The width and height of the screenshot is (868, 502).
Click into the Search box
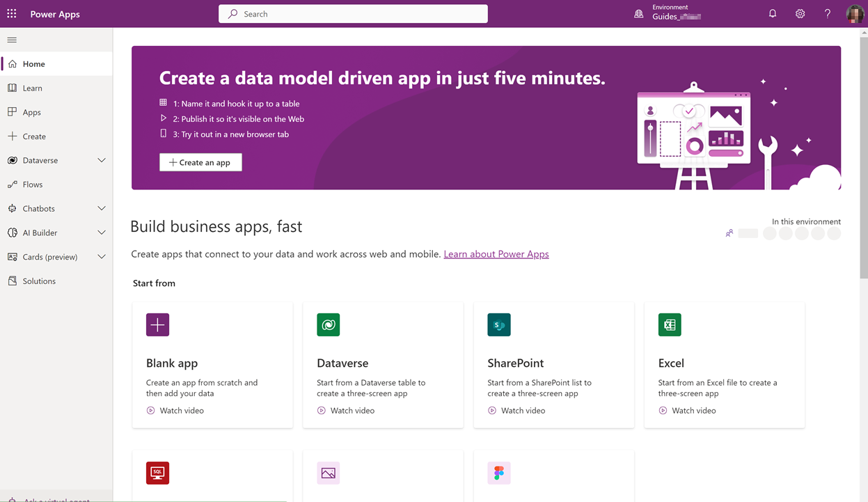click(x=353, y=14)
